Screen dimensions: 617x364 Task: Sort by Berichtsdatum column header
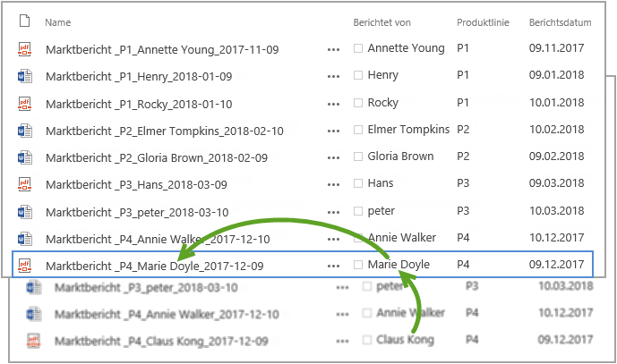click(x=560, y=22)
